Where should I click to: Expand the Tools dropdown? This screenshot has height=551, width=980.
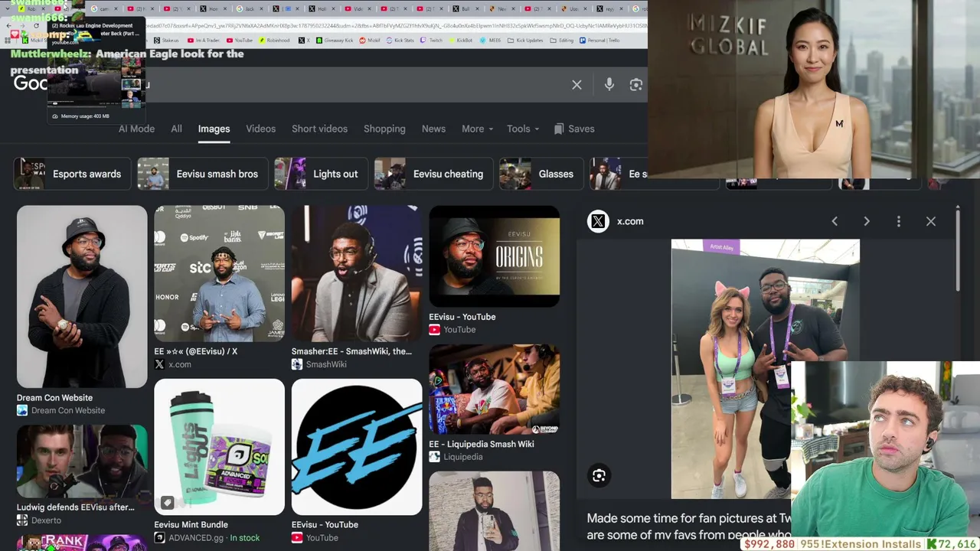tap(523, 129)
